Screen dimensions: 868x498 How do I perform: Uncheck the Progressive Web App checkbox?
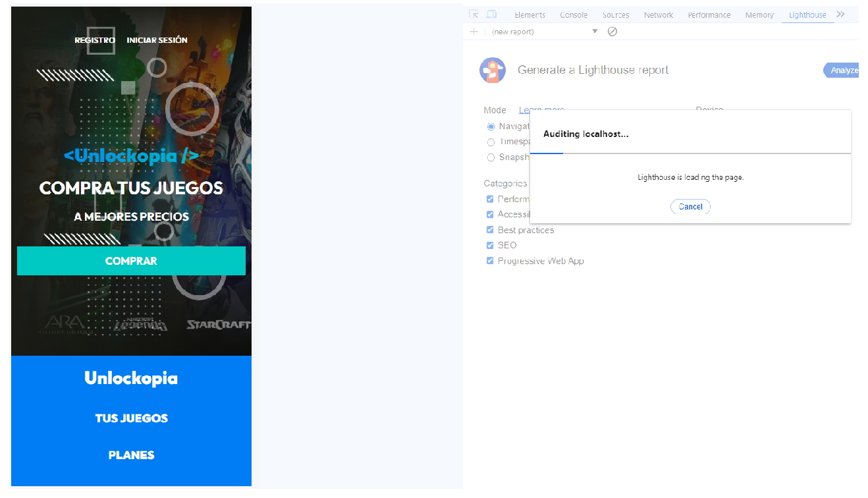pos(490,261)
